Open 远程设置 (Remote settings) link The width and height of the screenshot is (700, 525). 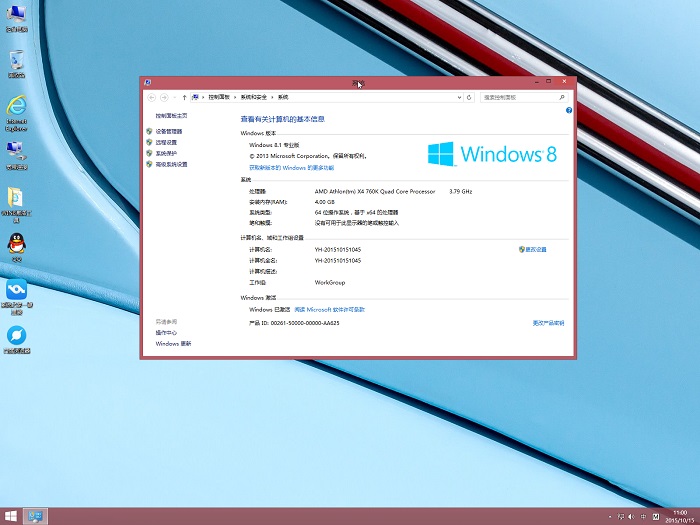tap(166, 142)
